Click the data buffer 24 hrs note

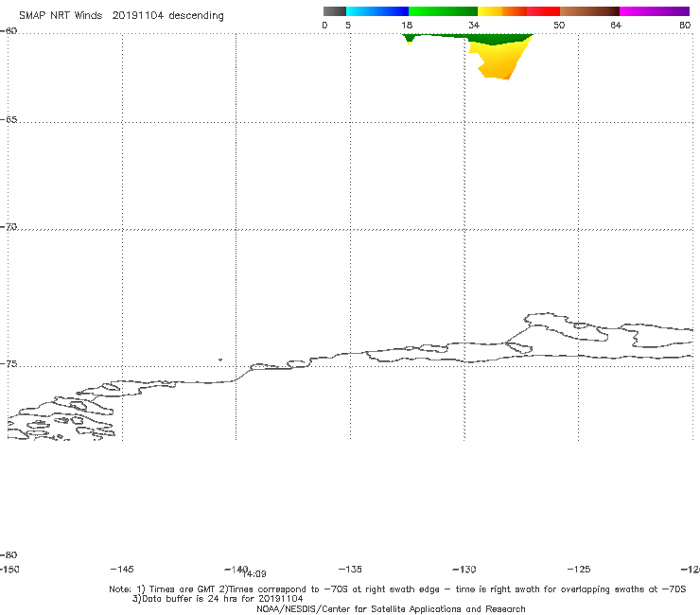[x=218, y=599]
